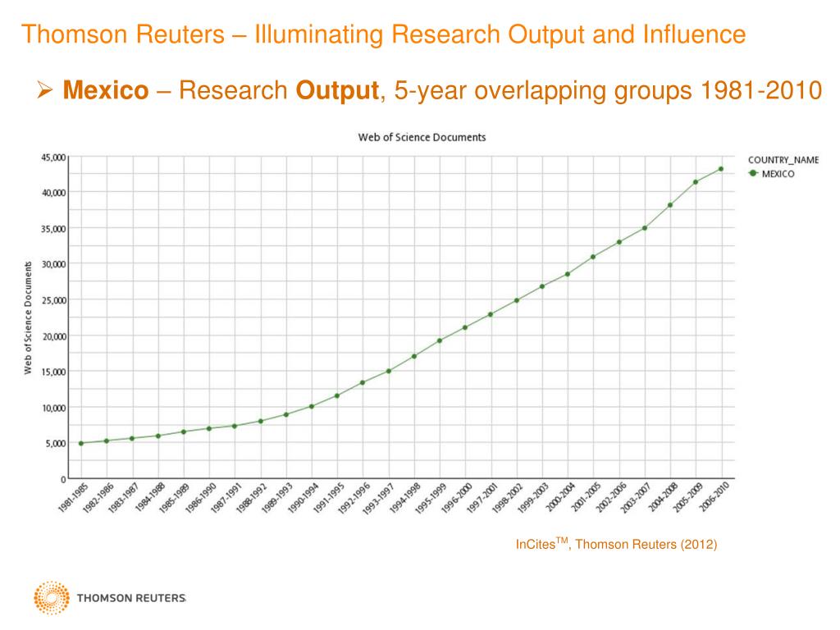This screenshot has width=840, height=630.
Task: Click the 1985-1989 x-axis label
Action: (x=174, y=498)
